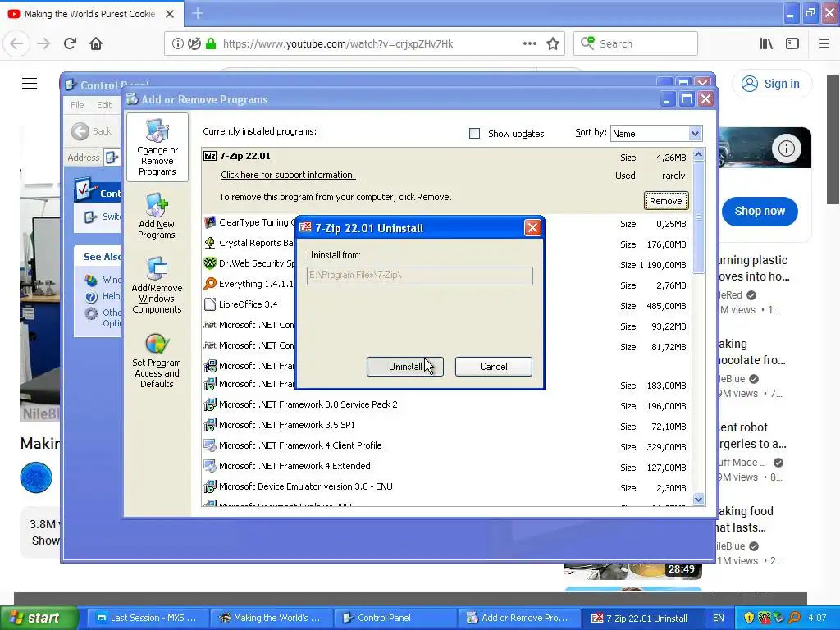
Task: Sign in to YouTube
Action: click(x=771, y=84)
